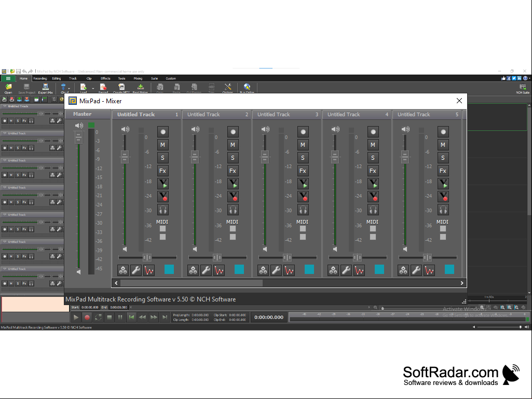Viewport: 532px width, 399px height.
Task: Click the Cloud upload toolbar icon
Action: click(x=63, y=88)
